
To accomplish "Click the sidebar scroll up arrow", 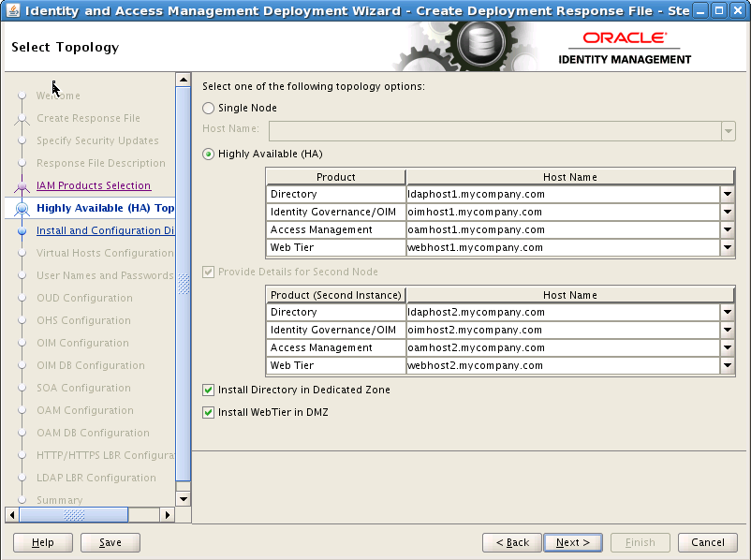I will (184, 80).
